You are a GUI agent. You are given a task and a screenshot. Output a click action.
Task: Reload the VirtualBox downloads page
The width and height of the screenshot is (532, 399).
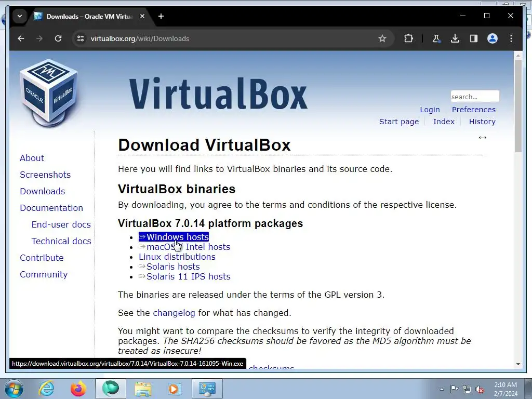(x=58, y=38)
